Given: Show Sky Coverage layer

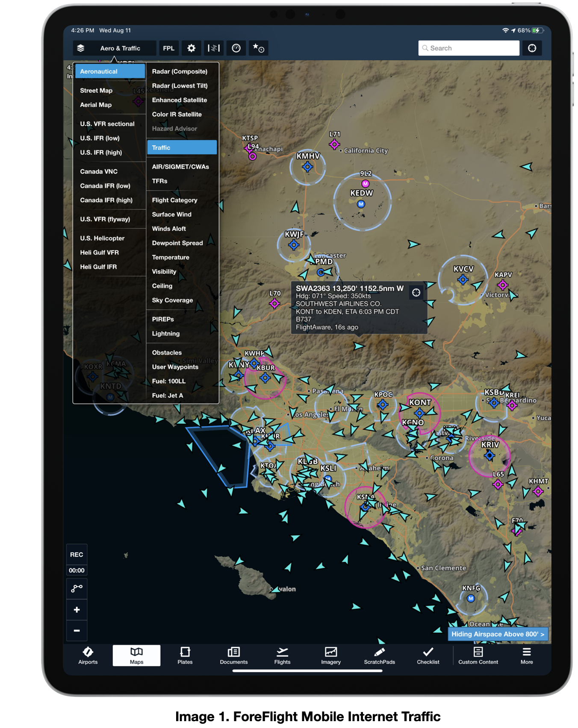Looking at the screenshot, I should tap(173, 300).
